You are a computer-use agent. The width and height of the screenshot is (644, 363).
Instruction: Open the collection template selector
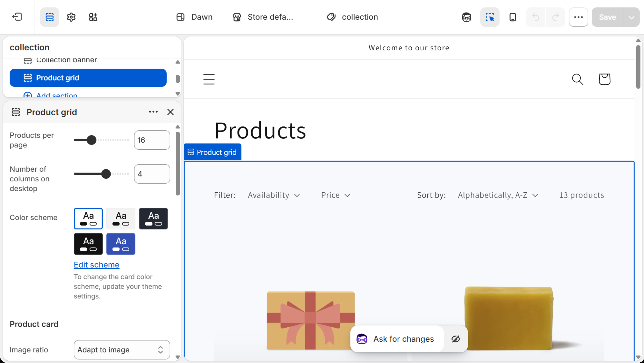coord(352,17)
